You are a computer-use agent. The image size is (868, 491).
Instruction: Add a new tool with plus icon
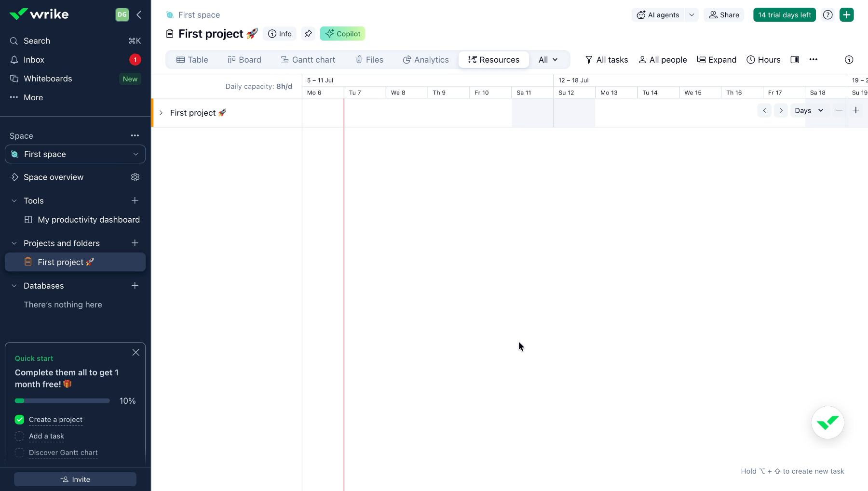coord(135,200)
